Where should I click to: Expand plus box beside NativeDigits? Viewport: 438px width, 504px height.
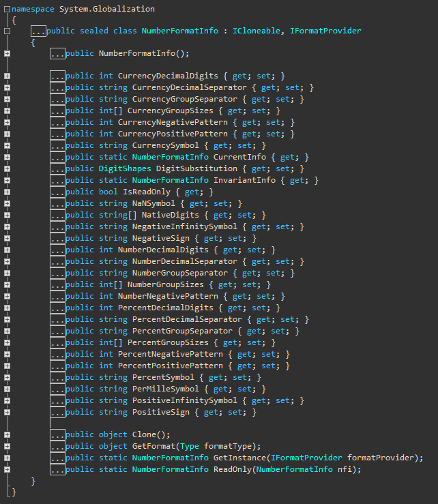tap(7, 215)
